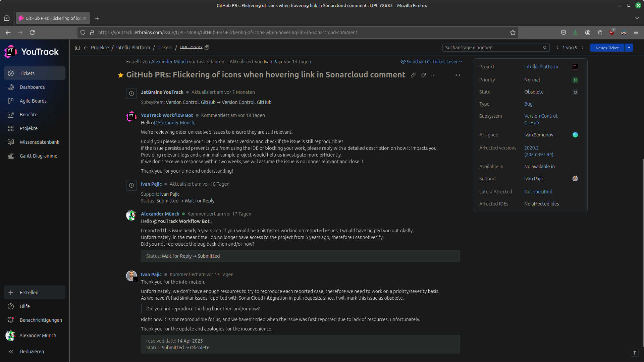This screenshot has height=362, width=644.
Task: Open Benachrichtigungen bell icon
Action: tap(11, 320)
